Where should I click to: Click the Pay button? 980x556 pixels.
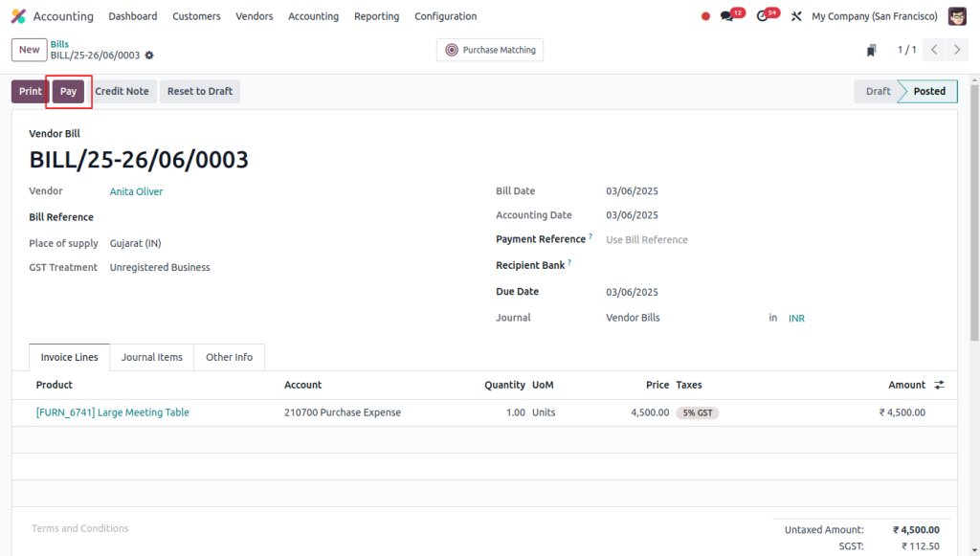point(68,91)
